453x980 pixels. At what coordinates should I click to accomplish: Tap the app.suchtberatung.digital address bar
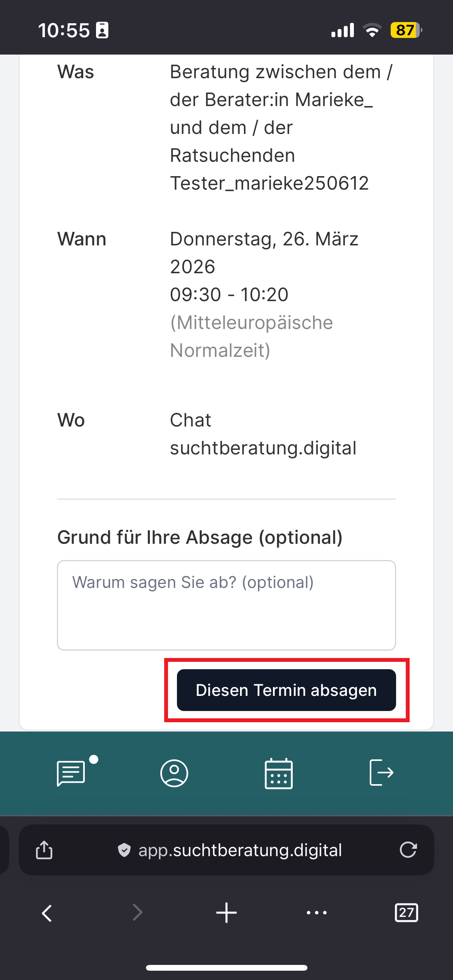(x=240, y=850)
